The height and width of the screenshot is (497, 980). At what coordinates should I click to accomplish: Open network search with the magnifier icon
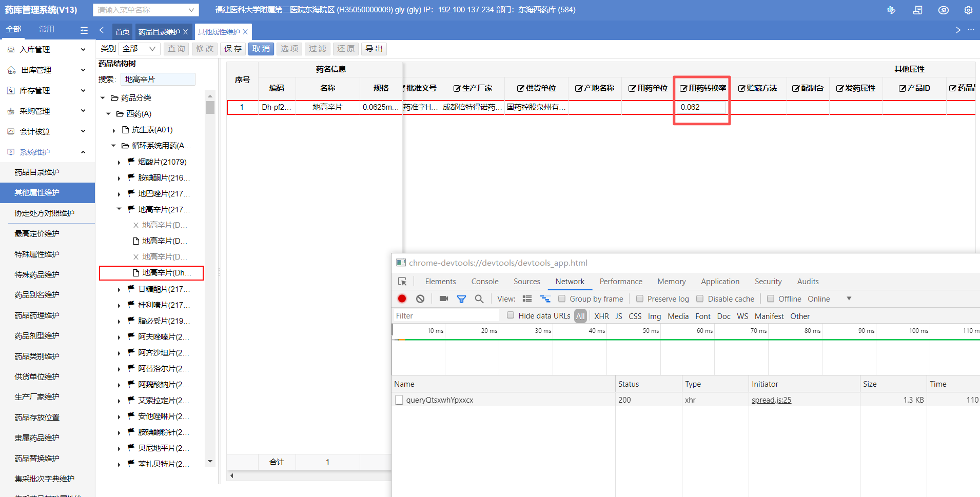[x=479, y=299]
